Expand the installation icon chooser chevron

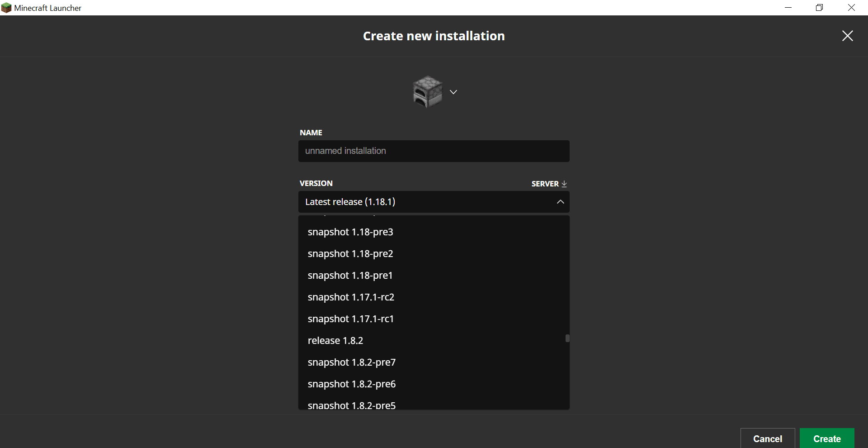tap(453, 92)
